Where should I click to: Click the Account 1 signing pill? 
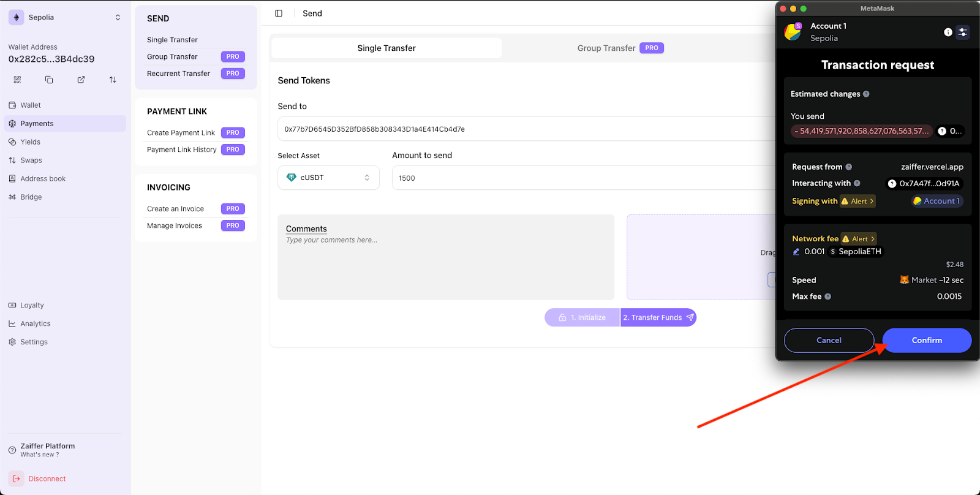tap(937, 201)
